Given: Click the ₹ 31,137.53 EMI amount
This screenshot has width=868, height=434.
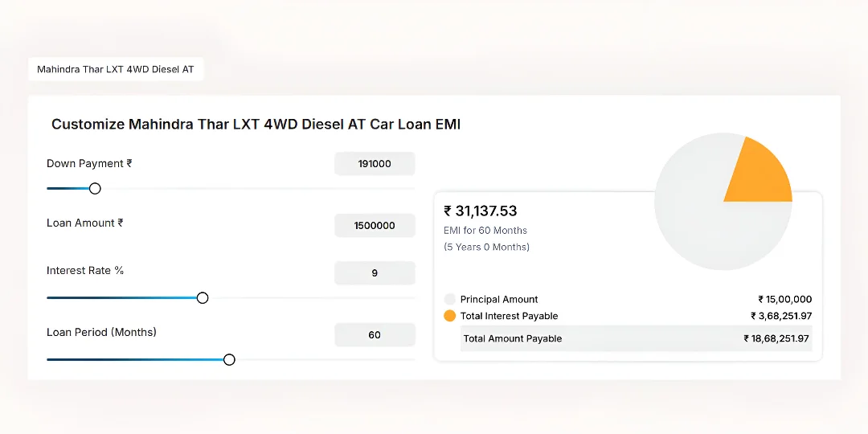Looking at the screenshot, I should (481, 211).
